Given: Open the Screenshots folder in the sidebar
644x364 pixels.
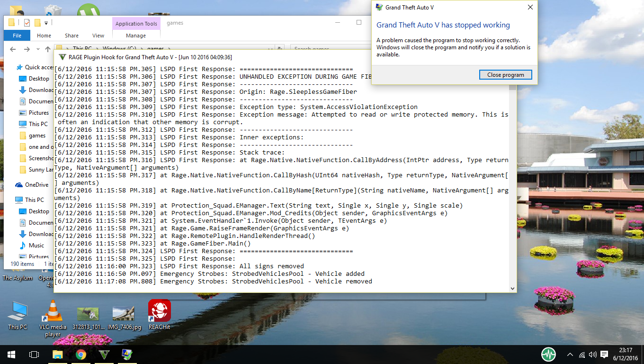Looking at the screenshot, I should [x=36, y=158].
